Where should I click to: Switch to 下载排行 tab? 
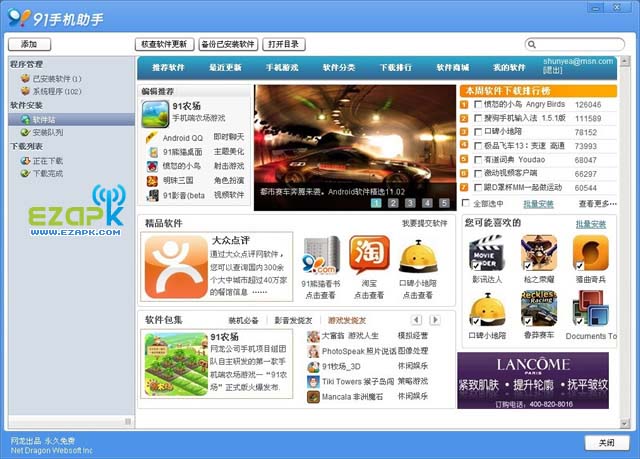396,67
